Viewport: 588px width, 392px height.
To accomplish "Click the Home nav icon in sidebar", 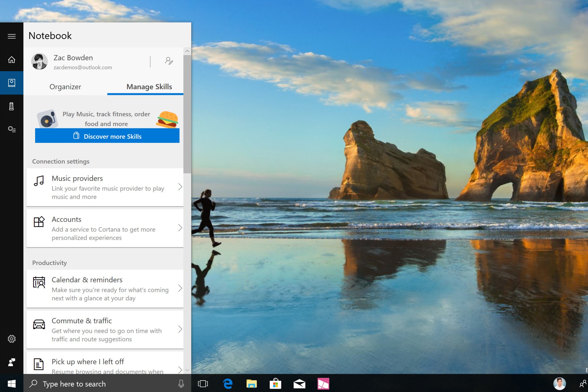I will click(x=12, y=59).
